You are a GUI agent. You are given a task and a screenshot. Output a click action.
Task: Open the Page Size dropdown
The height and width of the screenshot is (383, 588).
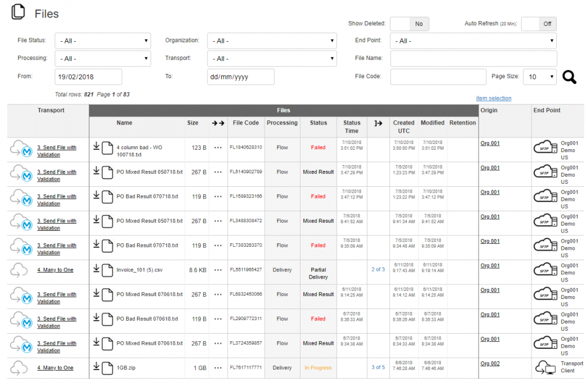click(x=540, y=77)
